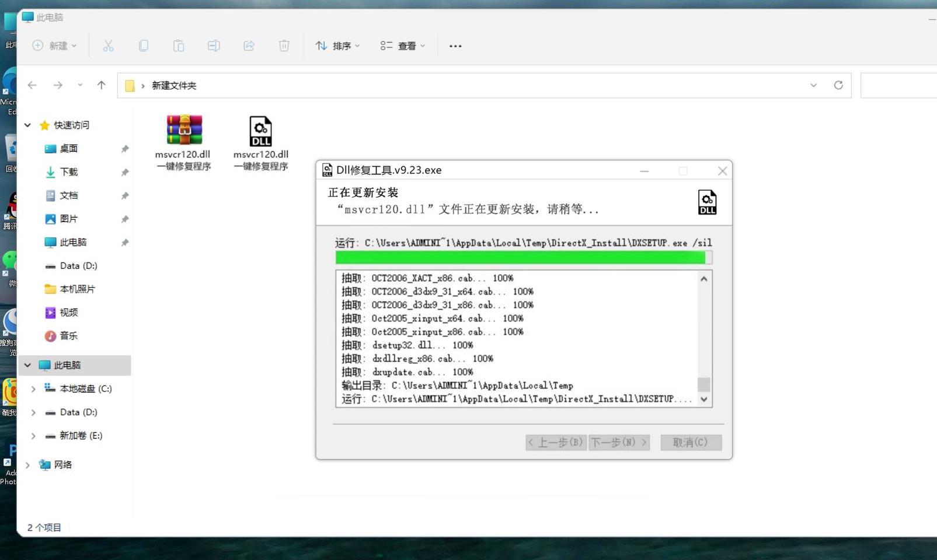Collapse the 此电脑 section in the sidebar
Viewport: 937px width, 560px height.
coord(27,365)
